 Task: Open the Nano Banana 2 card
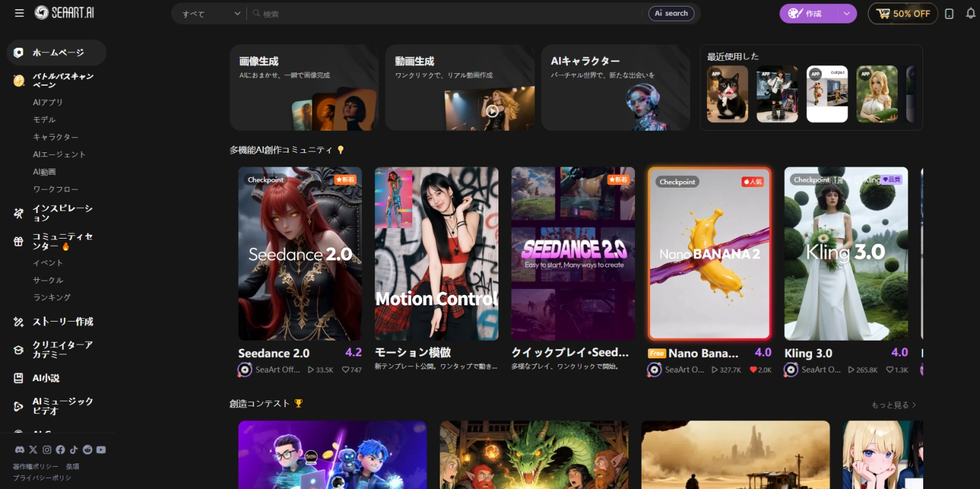tap(710, 254)
